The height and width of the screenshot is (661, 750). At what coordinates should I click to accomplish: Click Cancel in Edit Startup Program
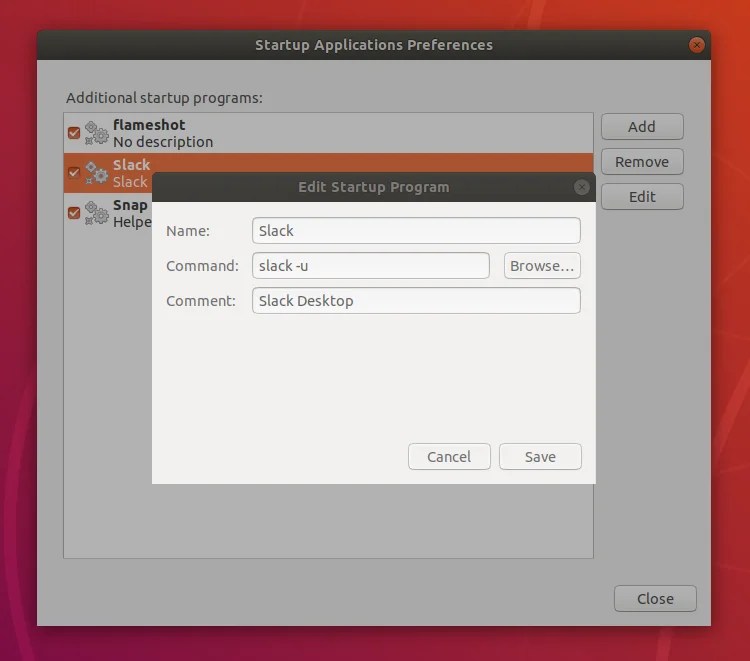point(449,456)
